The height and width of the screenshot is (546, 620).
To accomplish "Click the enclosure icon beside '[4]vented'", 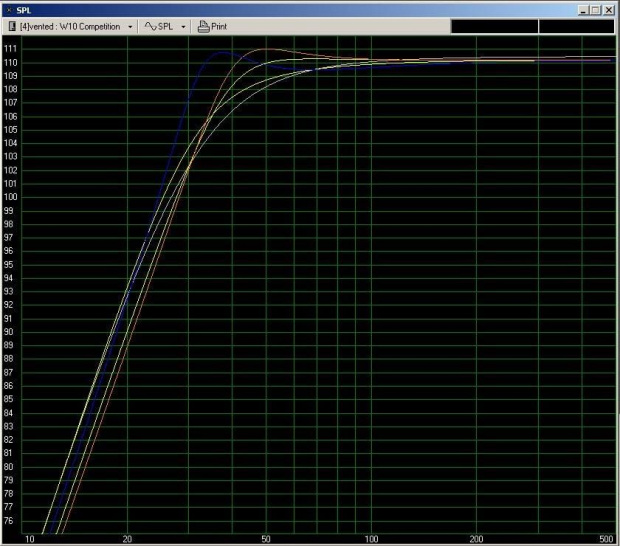I will point(12,26).
